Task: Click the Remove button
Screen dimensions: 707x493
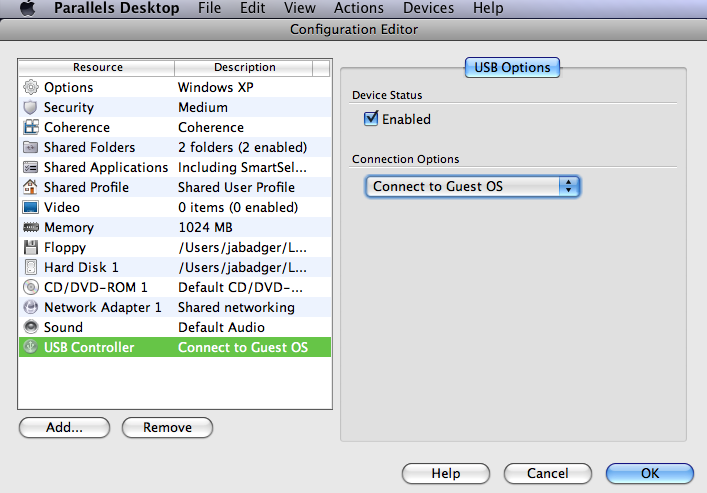Action: pyautogui.click(x=167, y=427)
